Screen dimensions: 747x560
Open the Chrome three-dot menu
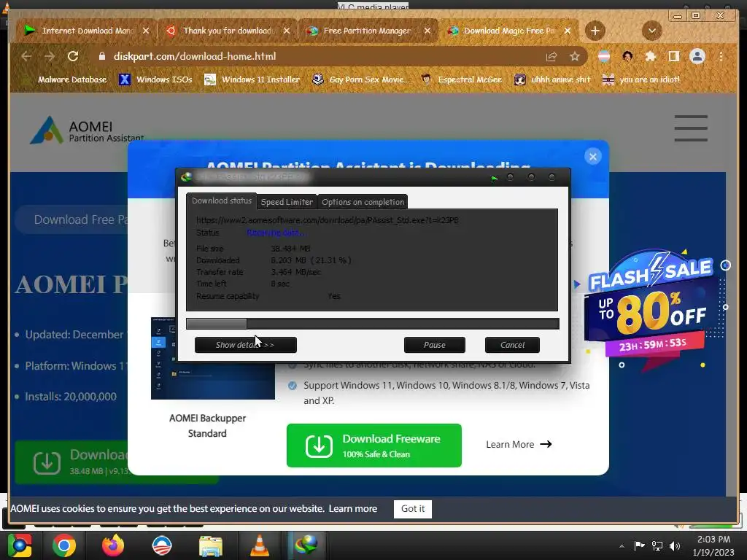[721, 57]
